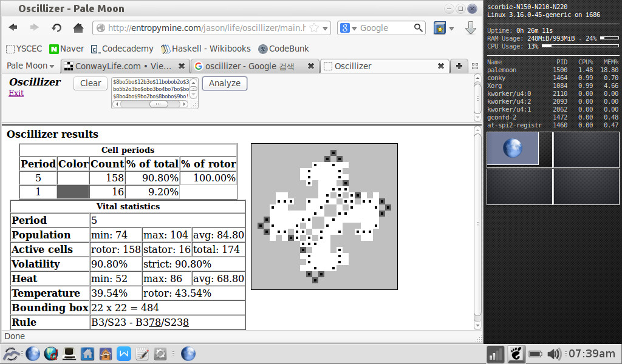Start a search with the magnifier icon
622x364 pixels.
coord(418,28)
